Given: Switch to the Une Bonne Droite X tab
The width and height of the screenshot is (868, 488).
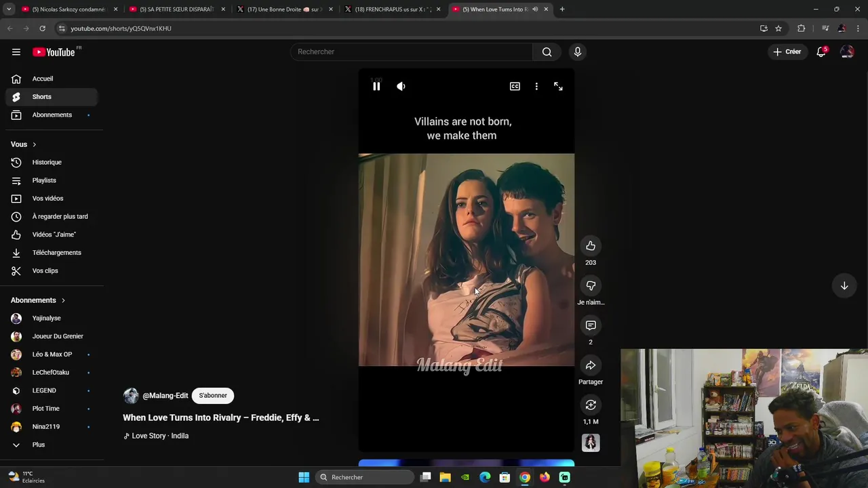Looking at the screenshot, I should 285,9.
